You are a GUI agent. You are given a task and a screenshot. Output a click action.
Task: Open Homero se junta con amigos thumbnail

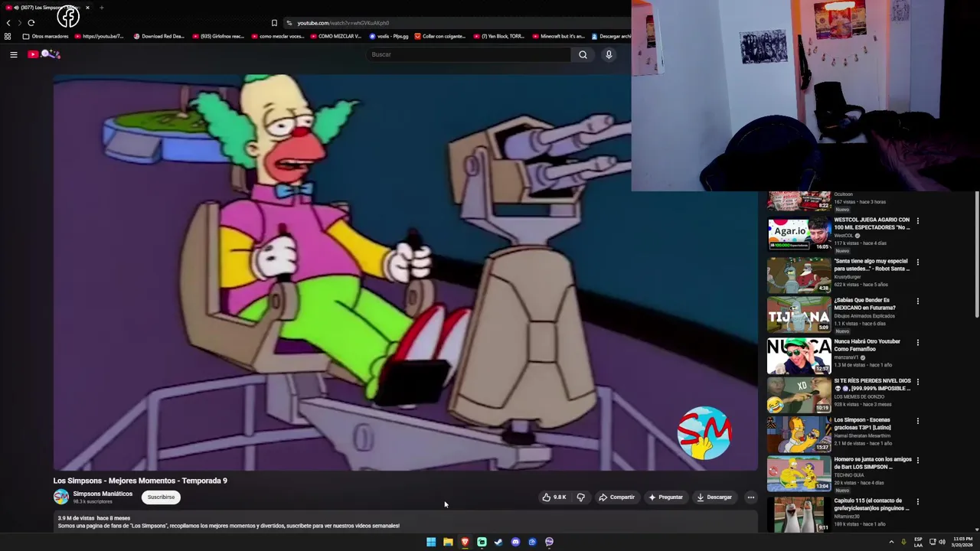pos(799,474)
